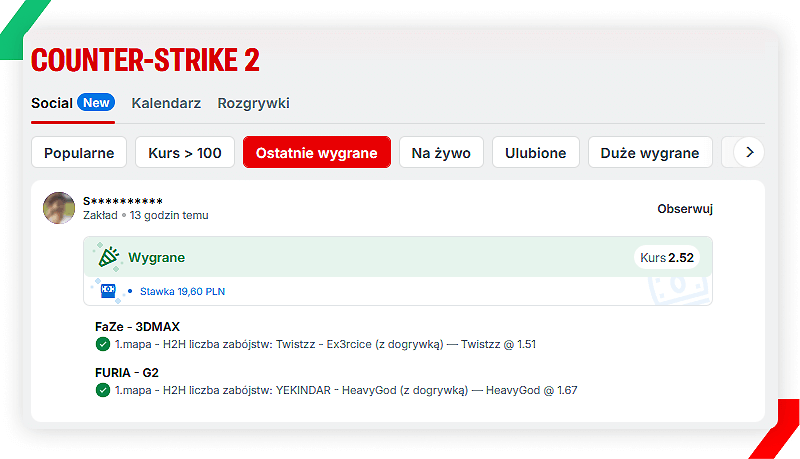Select the Kurs > 100 filter
Image resolution: width=800 pixels, height=459 pixels.
[x=185, y=152]
